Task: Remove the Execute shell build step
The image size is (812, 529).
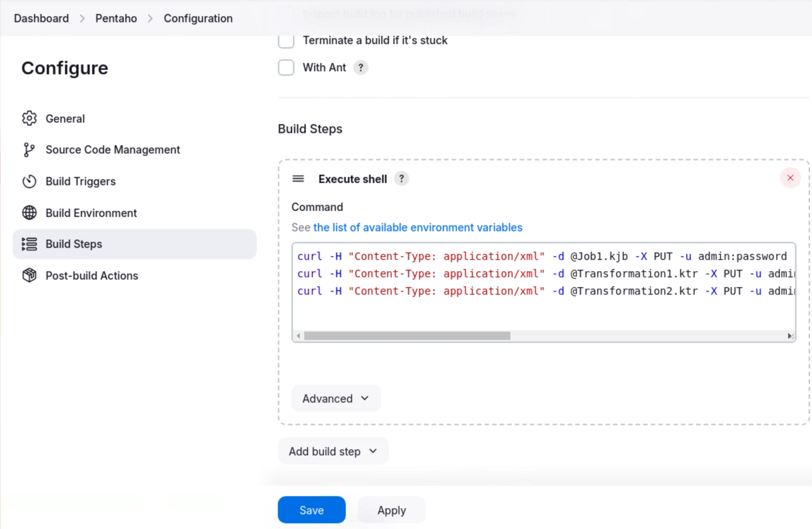Action: point(790,178)
